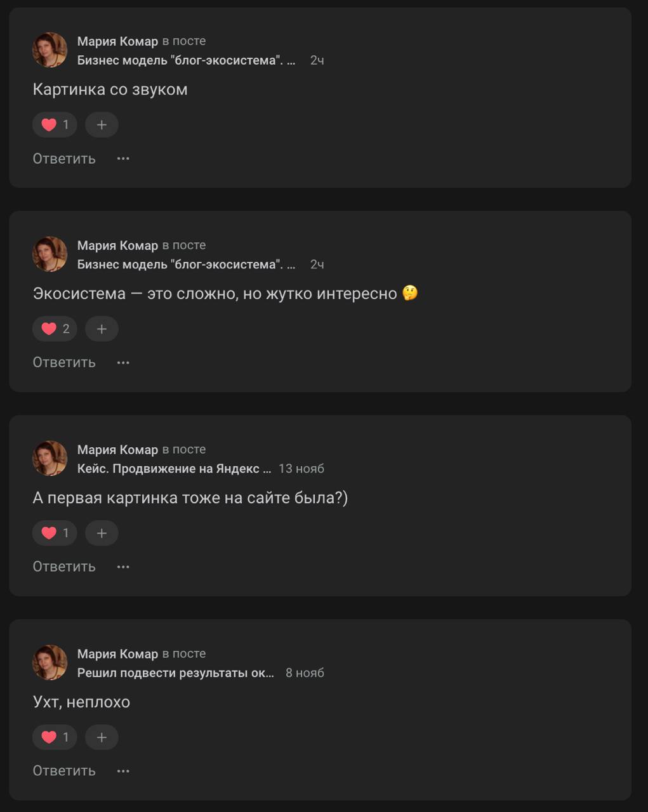
Task: Like the "Ухт, неплохо" comment
Action: (54, 737)
